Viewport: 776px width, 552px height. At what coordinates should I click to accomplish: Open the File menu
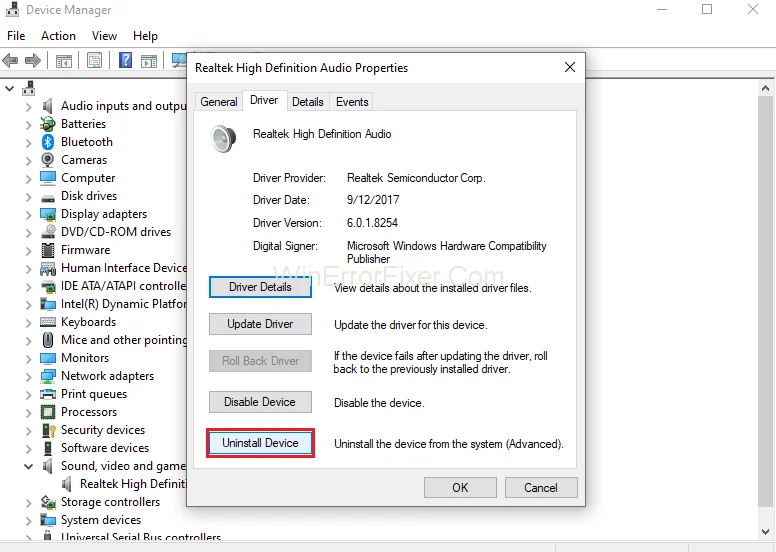pos(16,36)
